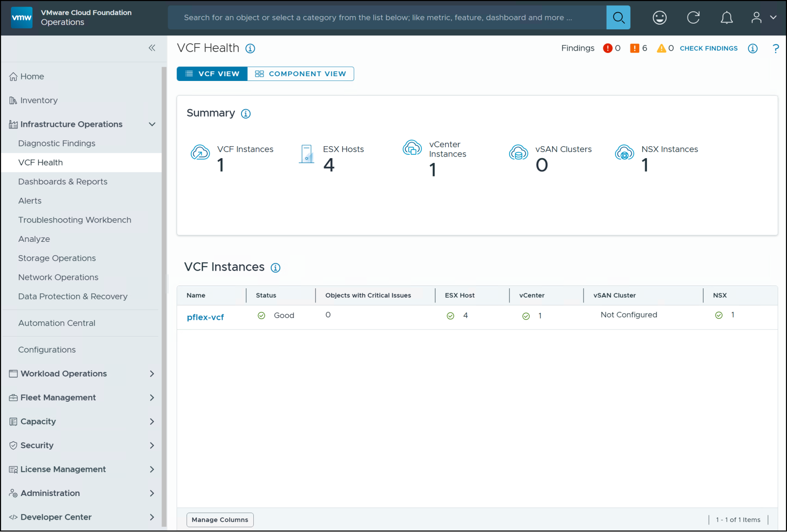Viewport: 787px width, 532px height.
Task: Open the notifications bell
Action: [727, 18]
